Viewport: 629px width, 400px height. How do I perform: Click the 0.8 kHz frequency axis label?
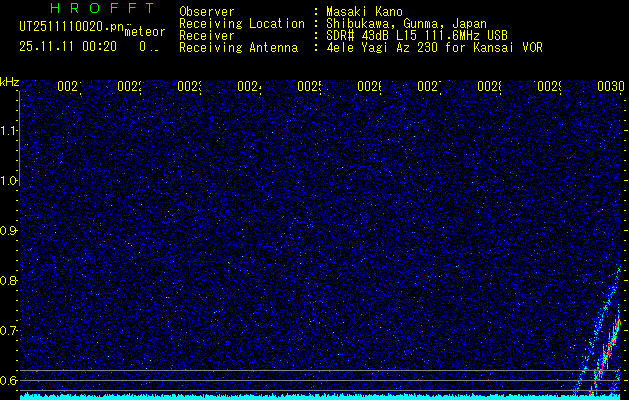pyautogui.click(x=9, y=280)
